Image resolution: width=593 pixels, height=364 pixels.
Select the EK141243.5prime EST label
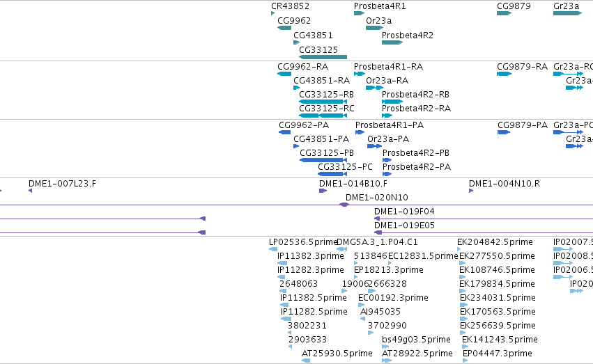pos(500,340)
